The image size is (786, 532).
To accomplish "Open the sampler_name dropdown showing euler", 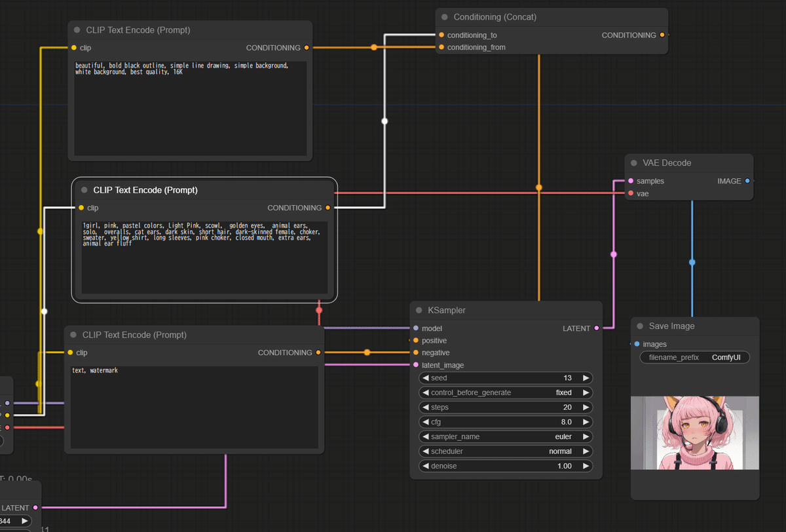I will point(505,436).
